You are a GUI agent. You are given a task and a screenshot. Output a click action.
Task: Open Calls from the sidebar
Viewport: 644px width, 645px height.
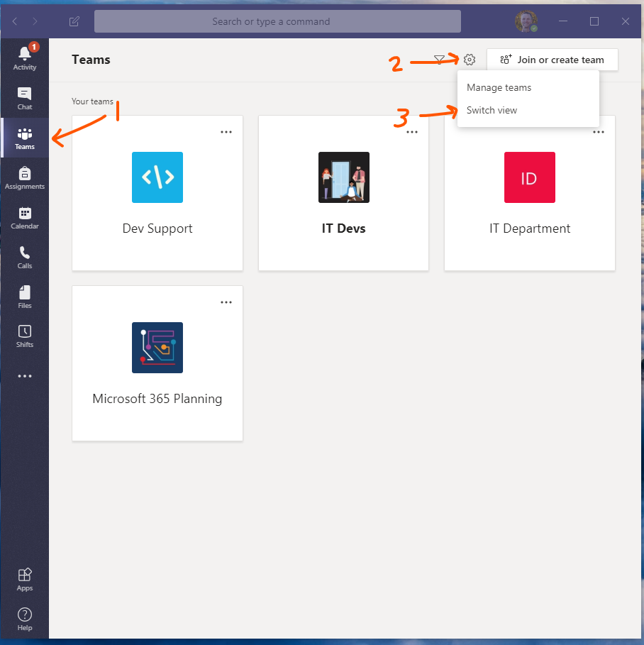point(25,258)
